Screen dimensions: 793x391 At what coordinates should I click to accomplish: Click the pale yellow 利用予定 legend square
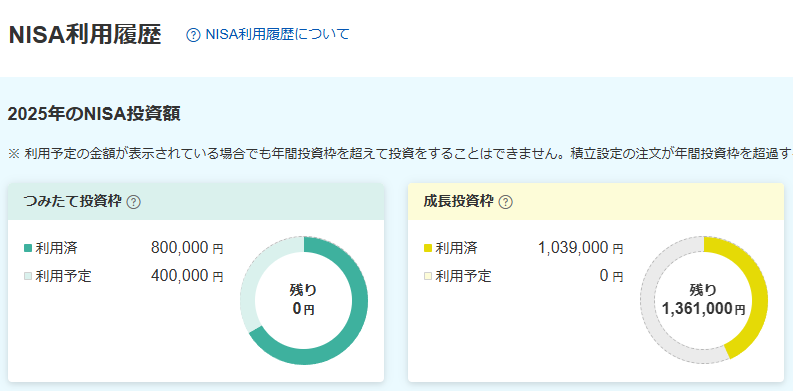tap(428, 276)
